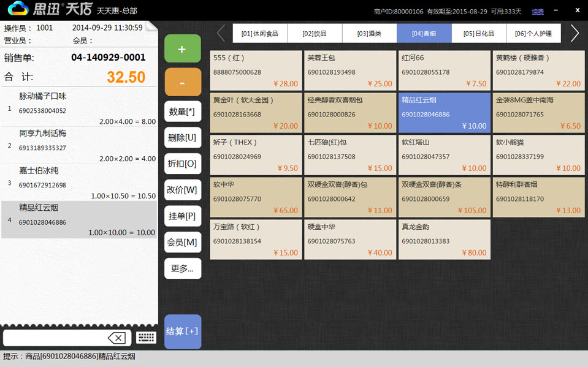Click the 删除[U] delete button

coord(183,138)
